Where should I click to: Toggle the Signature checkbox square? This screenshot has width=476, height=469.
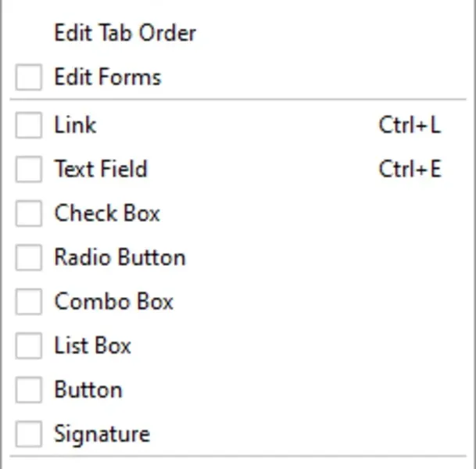(x=29, y=434)
